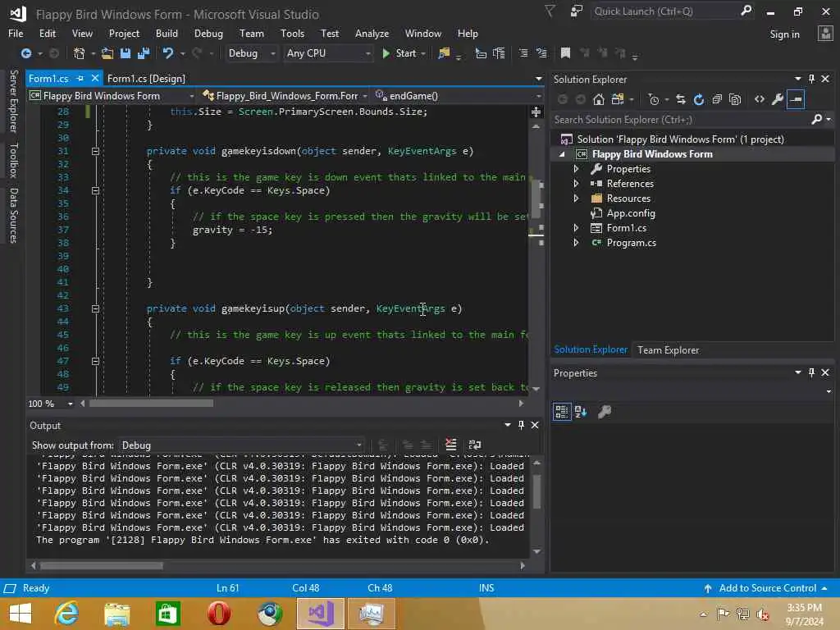Open the File menu
The width and height of the screenshot is (840, 630).
point(16,33)
